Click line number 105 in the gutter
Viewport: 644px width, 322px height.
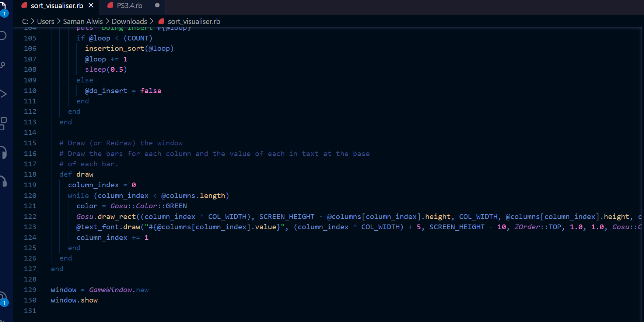tap(30, 38)
